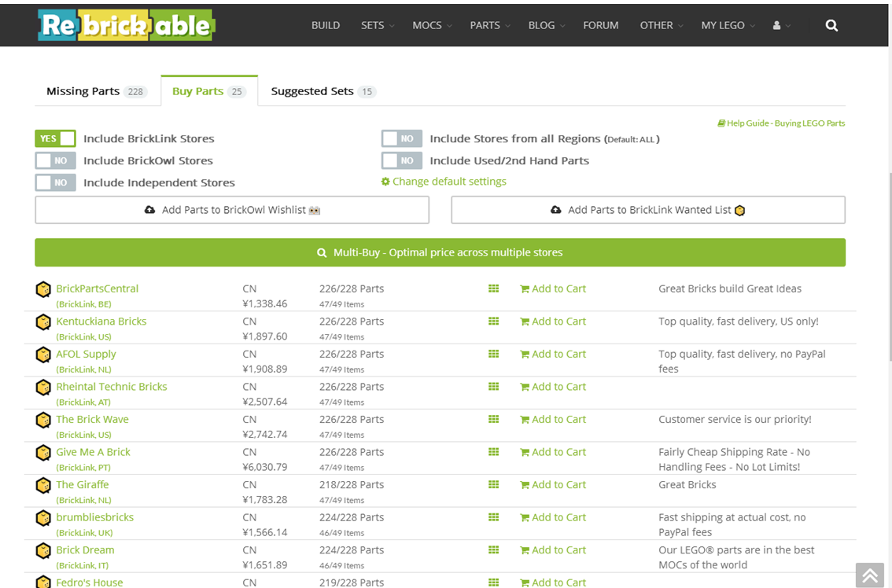Open parts grid icon for AFOL Supply
The width and height of the screenshot is (892, 588).
493,354
